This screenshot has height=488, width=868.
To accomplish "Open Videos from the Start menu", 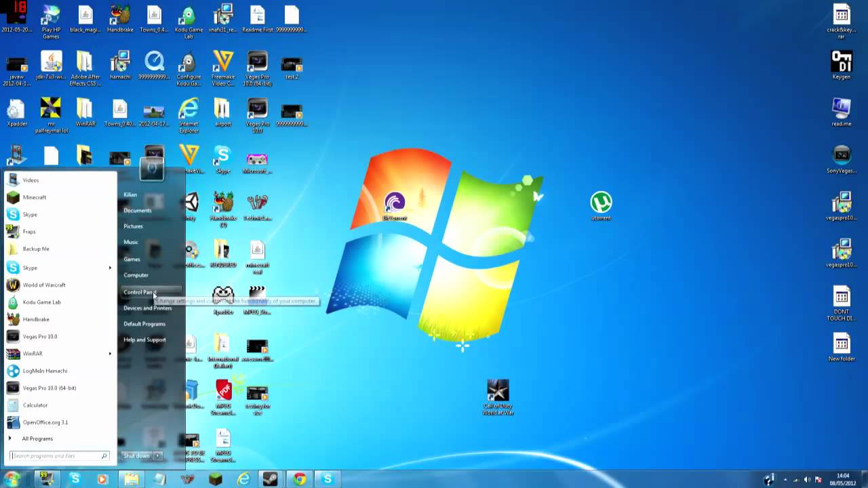I will [60, 180].
